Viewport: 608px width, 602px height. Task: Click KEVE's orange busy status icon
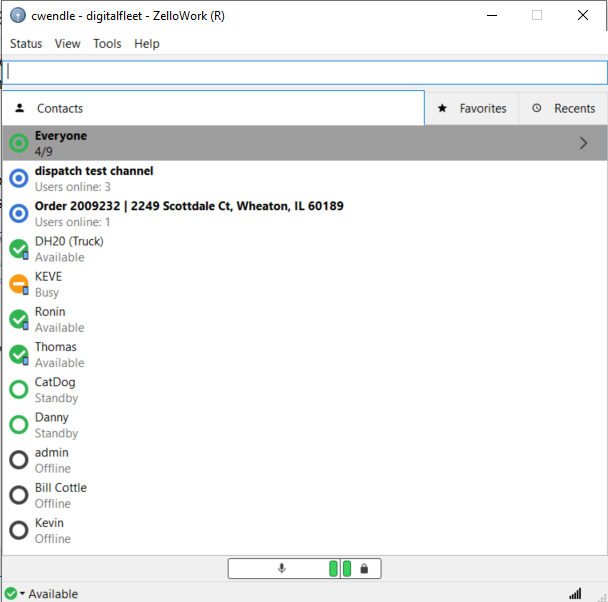(x=18, y=284)
